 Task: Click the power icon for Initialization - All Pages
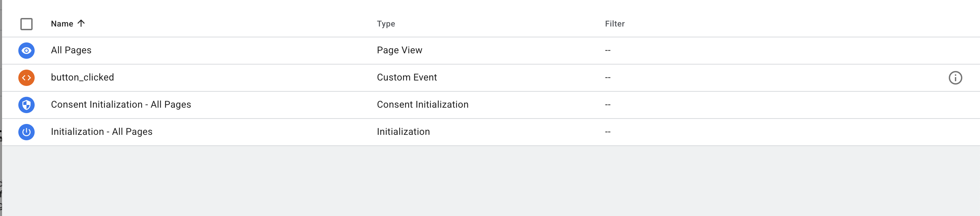pos(26,131)
